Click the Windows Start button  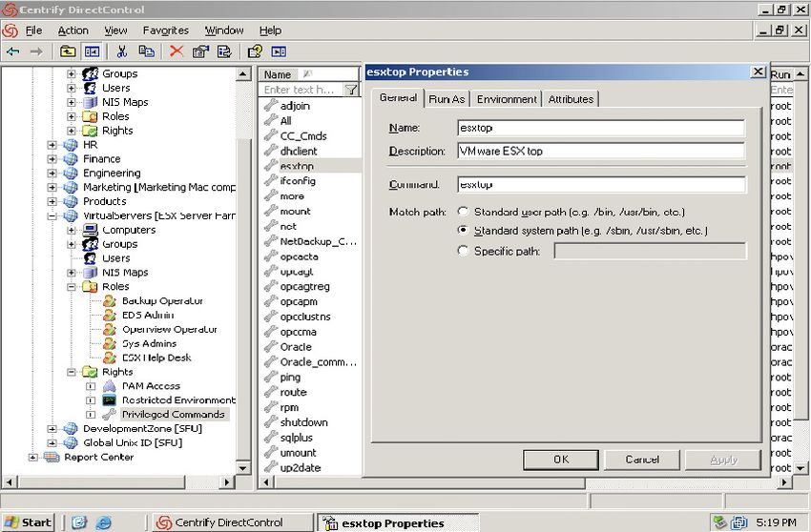pos(29,522)
